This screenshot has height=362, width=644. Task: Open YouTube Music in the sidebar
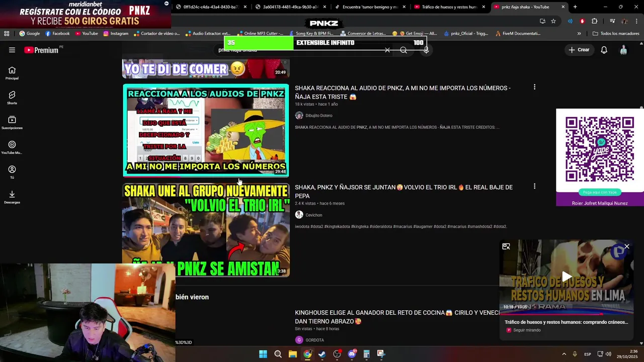tap(12, 148)
